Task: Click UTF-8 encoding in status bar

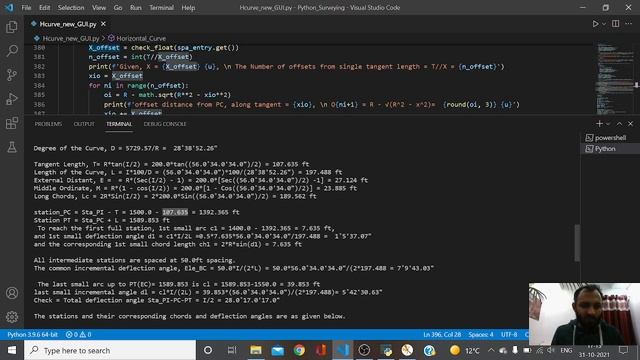Action: [509, 335]
